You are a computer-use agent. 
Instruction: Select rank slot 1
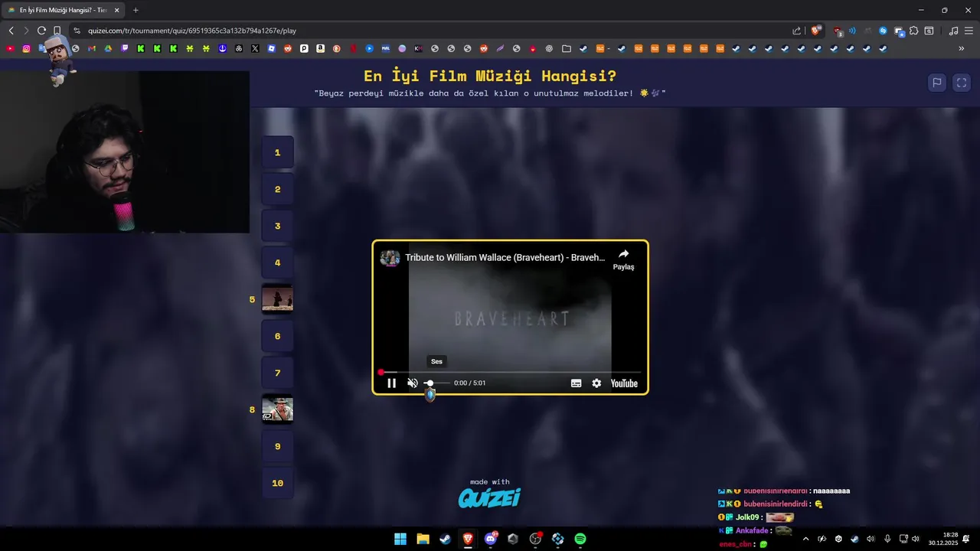277,152
